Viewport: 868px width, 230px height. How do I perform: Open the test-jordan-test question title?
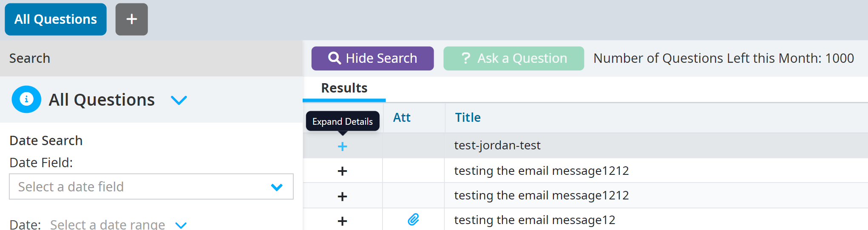[x=497, y=146]
